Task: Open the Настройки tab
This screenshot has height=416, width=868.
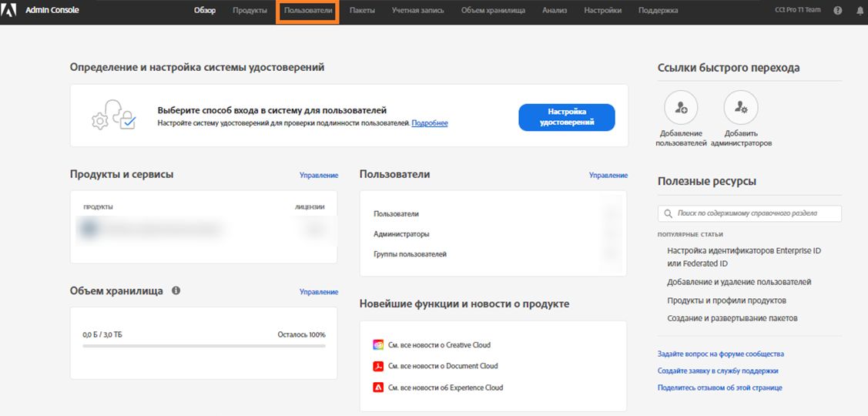Action: tap(602, 11)
